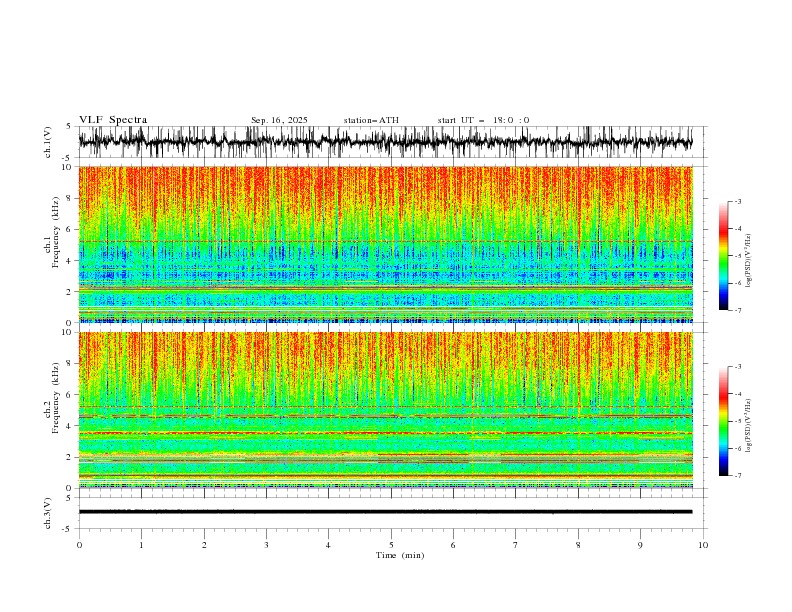Viewport: 792px width, 612px height.
Task: Click the "ch.1 Frequency (kHz)" axis label
Action: 52,231
